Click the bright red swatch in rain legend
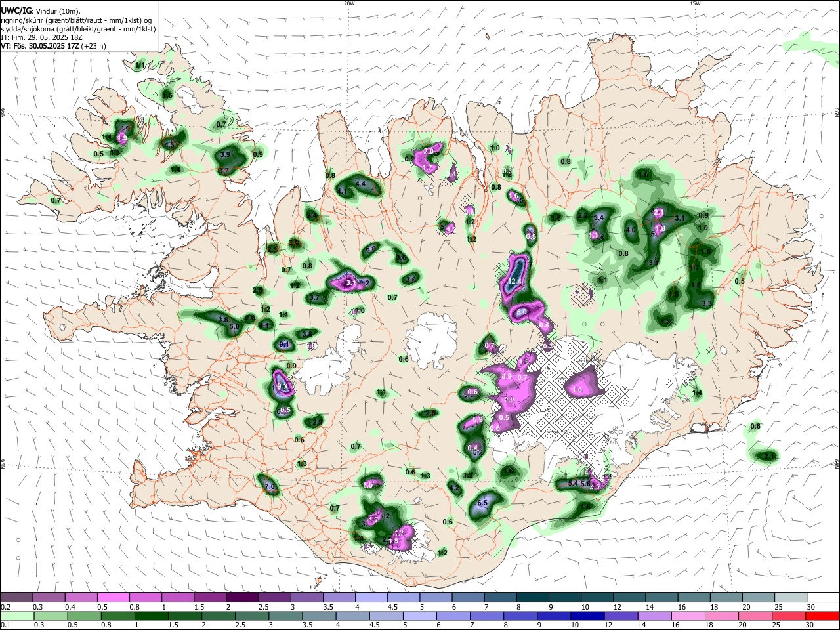840x630 pixels. [x=822, y=616]
